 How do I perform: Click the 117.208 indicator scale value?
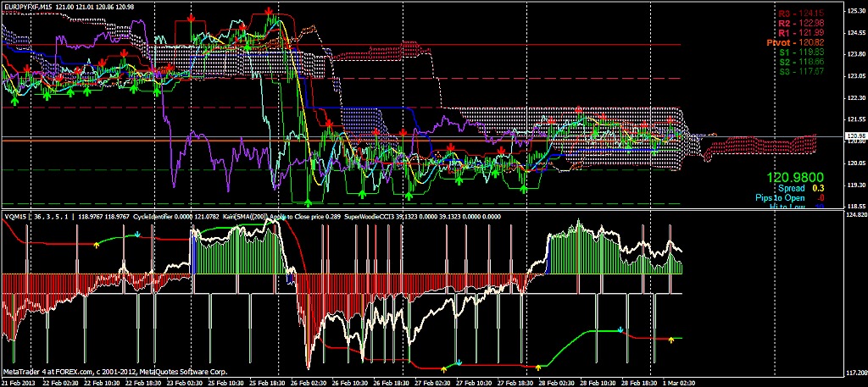click(x=855, y=372)
